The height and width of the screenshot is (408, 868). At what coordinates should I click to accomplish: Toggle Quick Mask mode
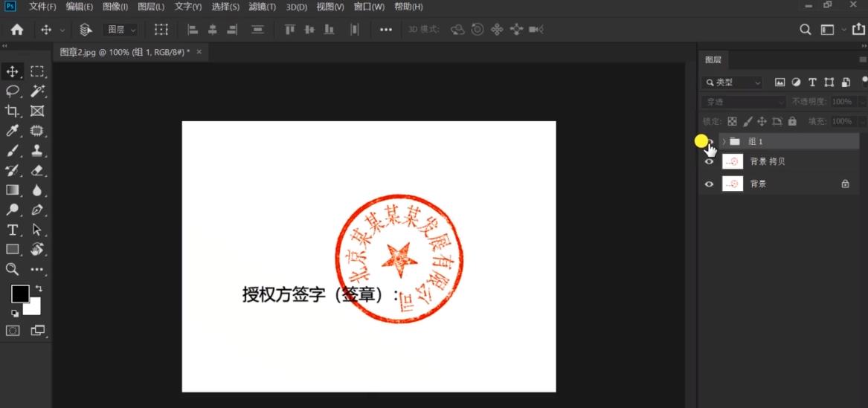tap(13, 331)
